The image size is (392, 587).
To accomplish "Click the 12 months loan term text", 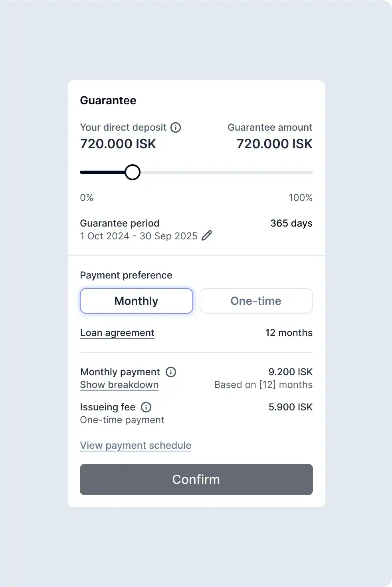I will coord(289,333).
